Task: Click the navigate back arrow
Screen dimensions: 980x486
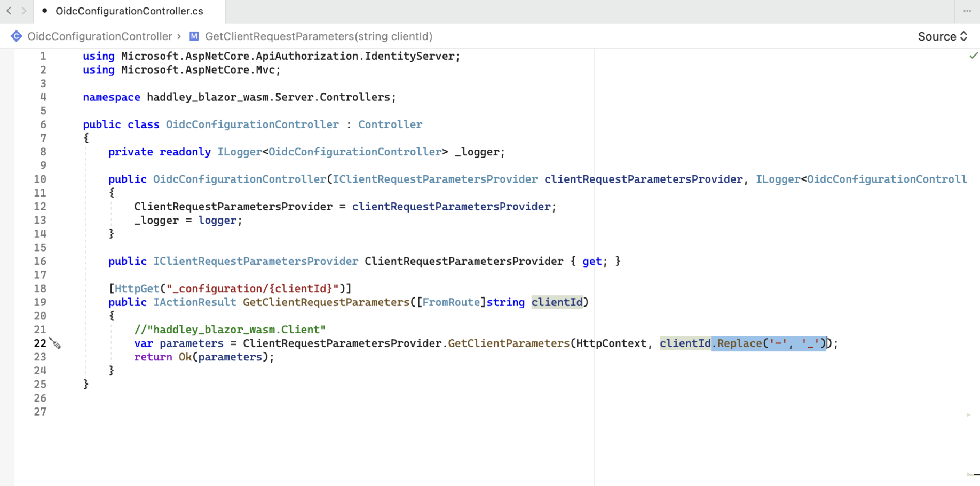Action: tap(9, 11)
